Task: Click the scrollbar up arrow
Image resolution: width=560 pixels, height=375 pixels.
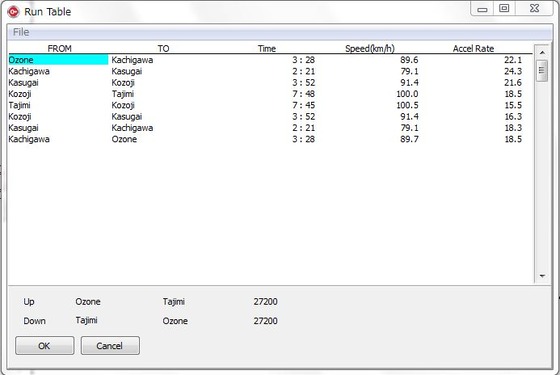Action: [x=542, y=52]
